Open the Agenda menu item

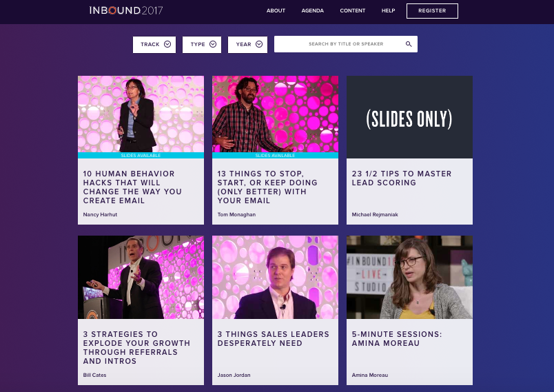pyautogui.click(x=312, y=10)
